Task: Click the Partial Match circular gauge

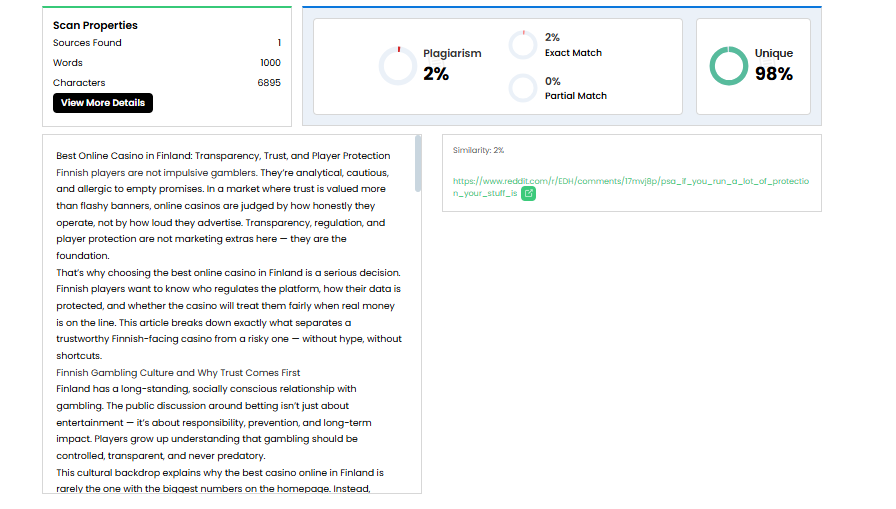Action: point(523,88)
